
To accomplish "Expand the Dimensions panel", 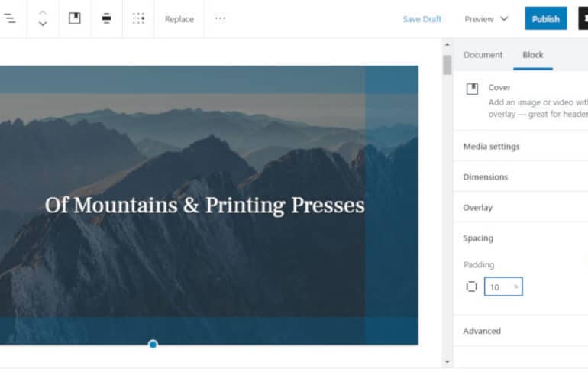I will point(521,176).
